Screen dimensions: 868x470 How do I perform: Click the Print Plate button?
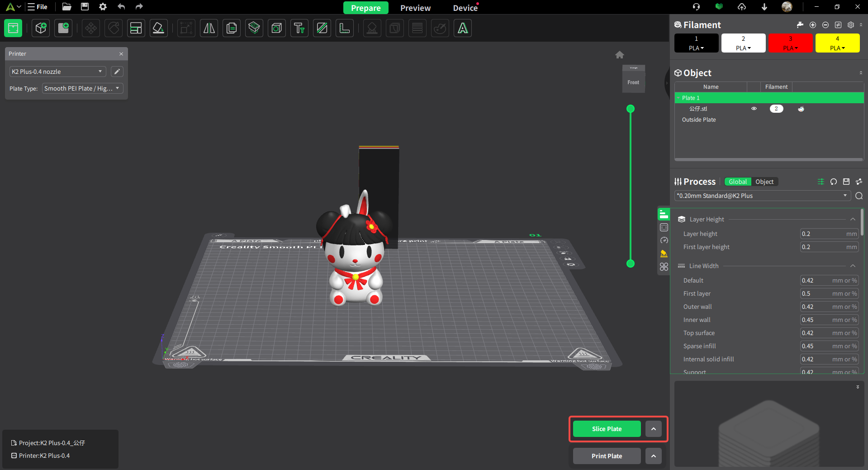tap(607, 456)
